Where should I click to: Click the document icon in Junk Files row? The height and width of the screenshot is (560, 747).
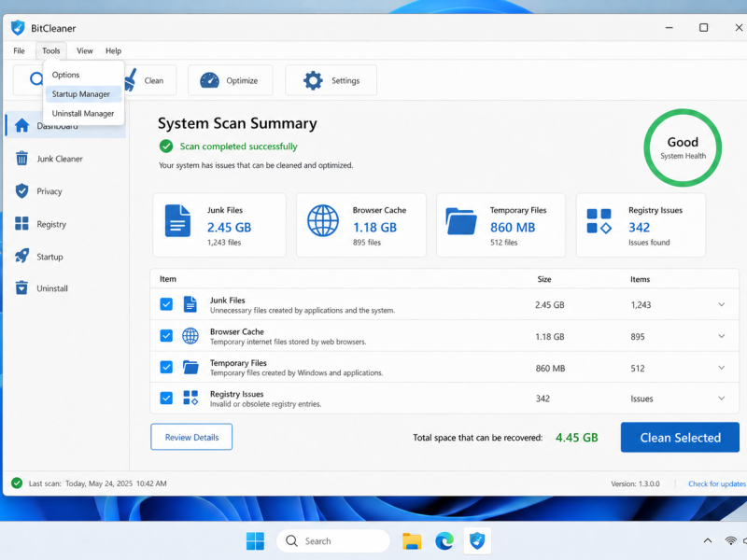click(x=190, y=304)
